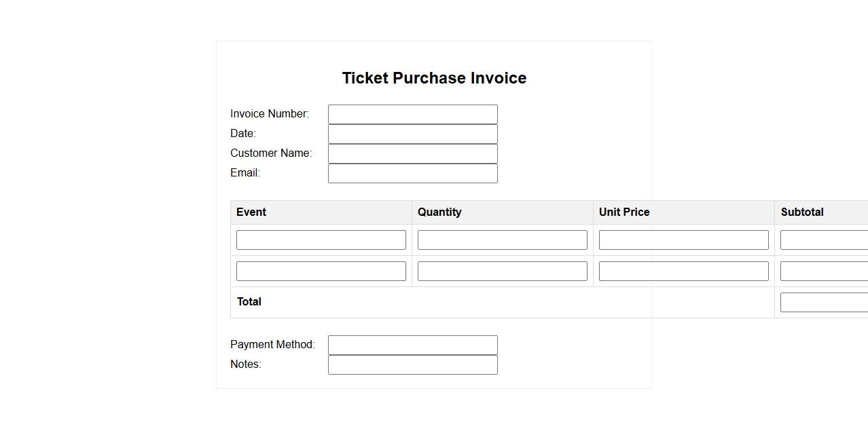Click the Event column header

[251, 212]
